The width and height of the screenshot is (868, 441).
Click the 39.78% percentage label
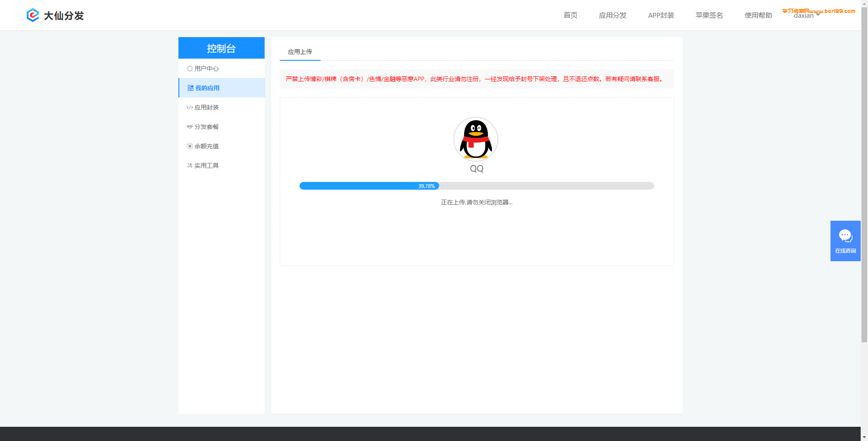[x=427, y=186]
